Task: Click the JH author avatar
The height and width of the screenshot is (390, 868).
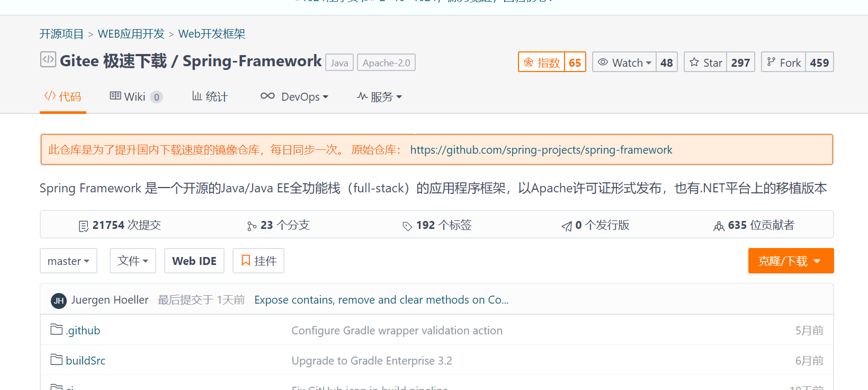Action: click(x=59, y=300)
